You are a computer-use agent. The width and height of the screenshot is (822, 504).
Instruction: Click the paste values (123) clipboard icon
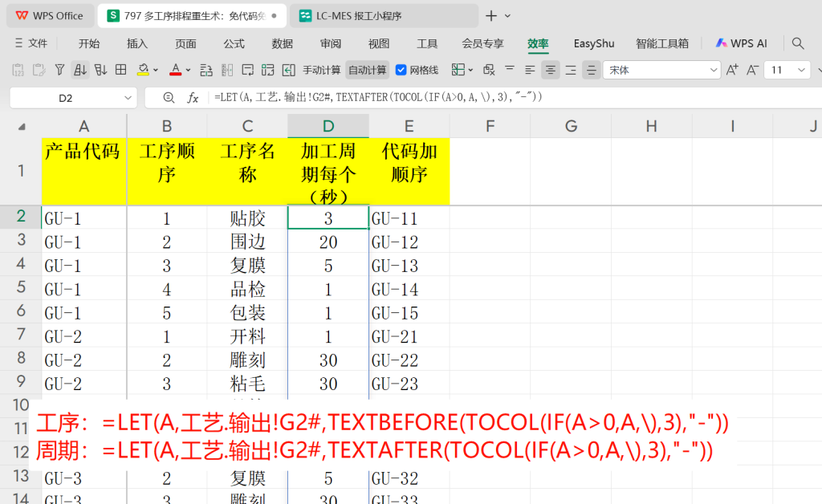(18, 70)
